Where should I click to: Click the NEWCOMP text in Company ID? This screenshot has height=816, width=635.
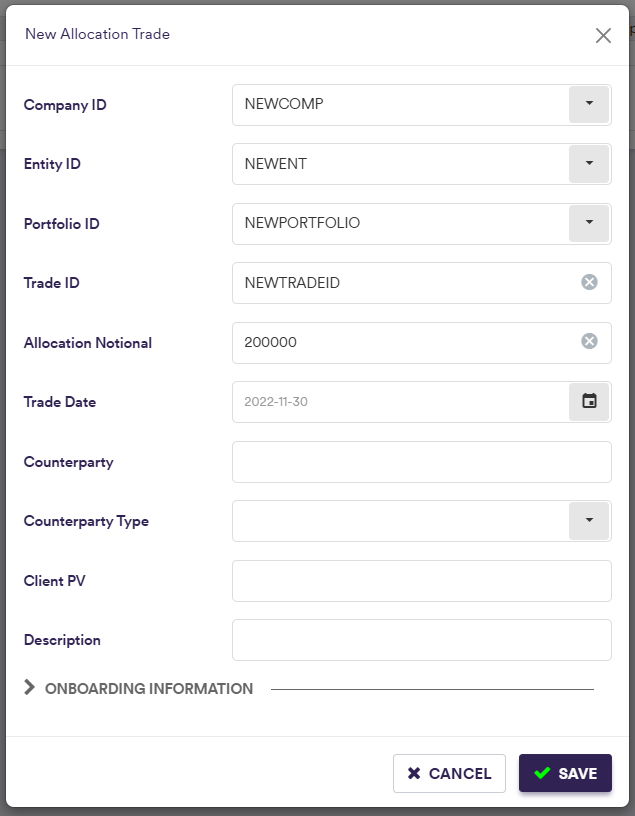(284, 104)
